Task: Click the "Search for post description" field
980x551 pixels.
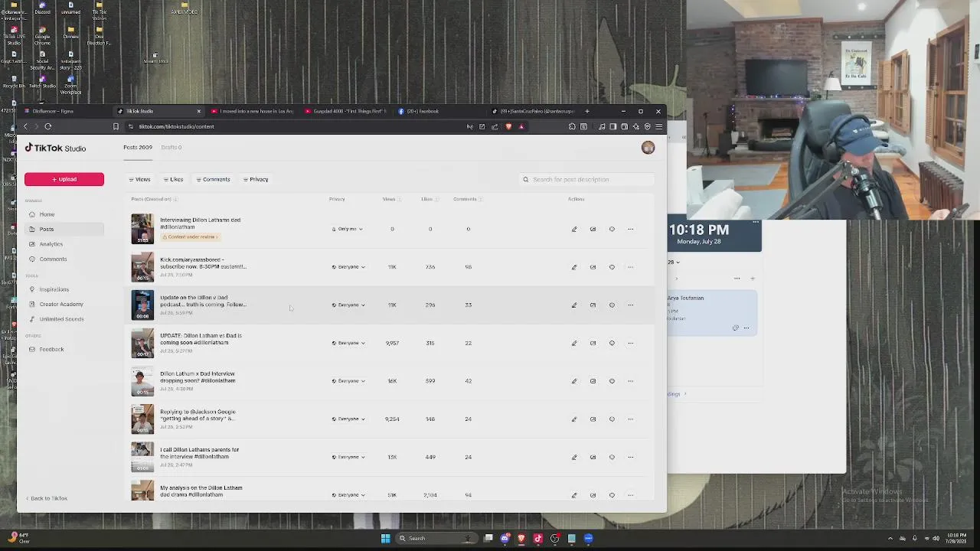Action: tap(586, 179)
